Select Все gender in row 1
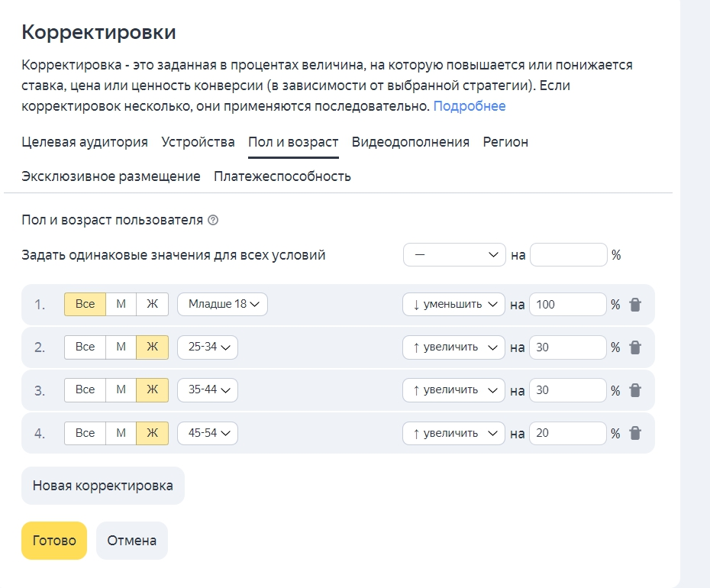 click(86, 304)
